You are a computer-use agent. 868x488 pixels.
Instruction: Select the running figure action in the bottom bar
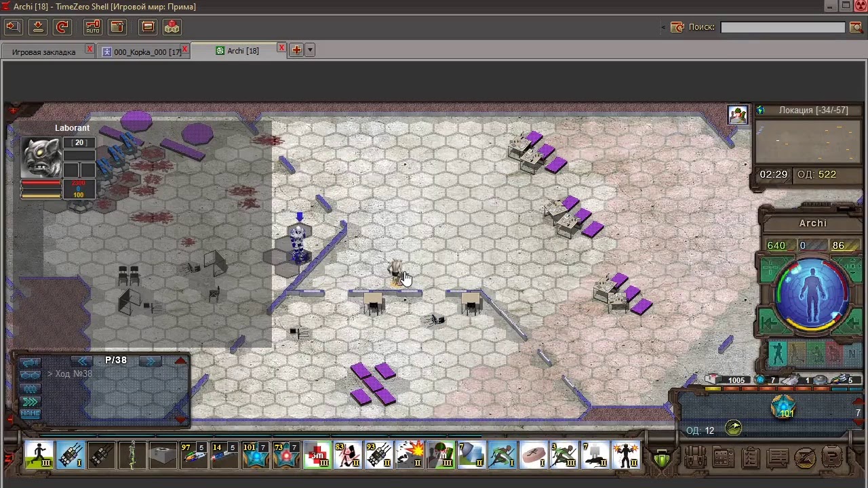click(39, 455)
